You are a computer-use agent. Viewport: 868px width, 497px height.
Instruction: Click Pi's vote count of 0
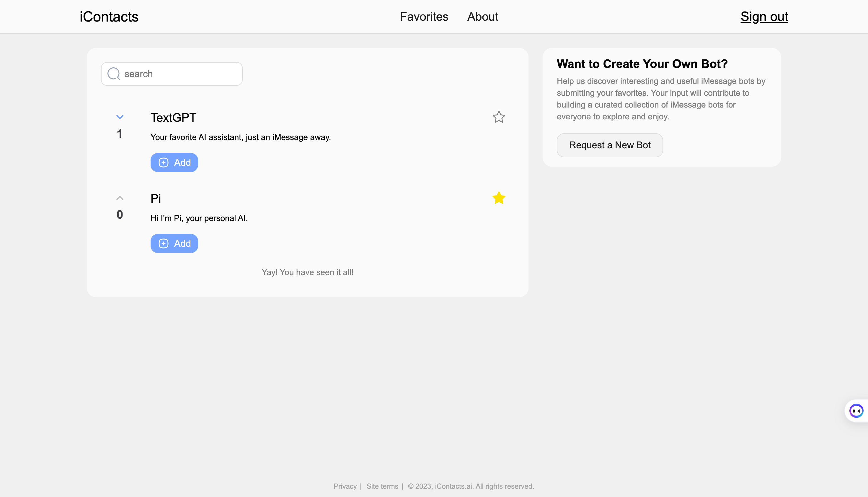pyautogui.click(x=120, y=214)
